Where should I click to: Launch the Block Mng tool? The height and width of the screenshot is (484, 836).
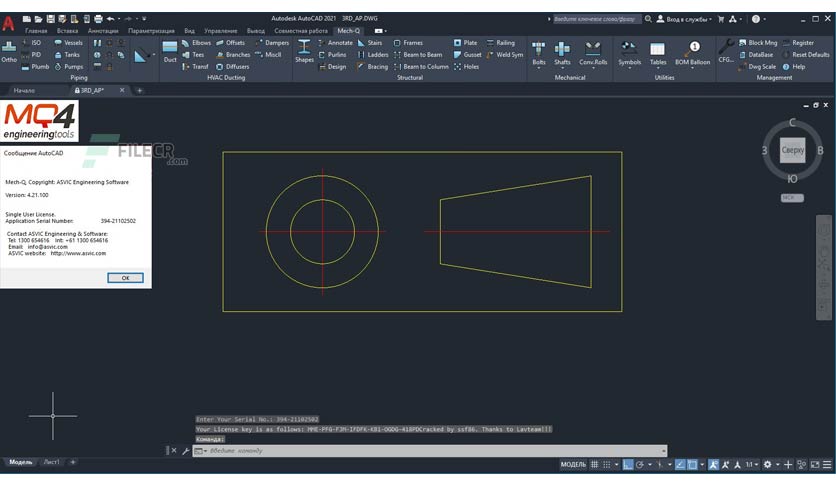coord(758,43)
